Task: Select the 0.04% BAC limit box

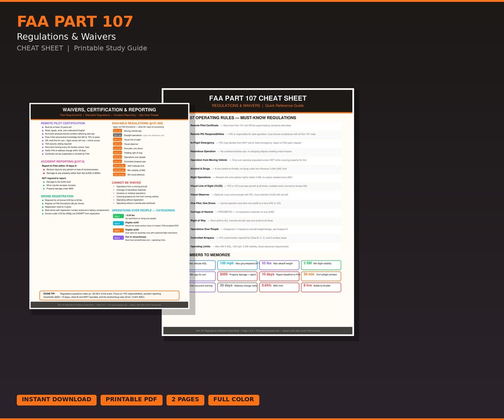Action: (x=279, y=287)
